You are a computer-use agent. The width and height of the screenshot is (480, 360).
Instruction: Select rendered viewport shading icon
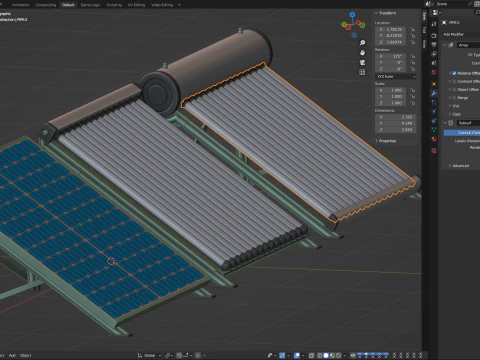click(338, 355)
